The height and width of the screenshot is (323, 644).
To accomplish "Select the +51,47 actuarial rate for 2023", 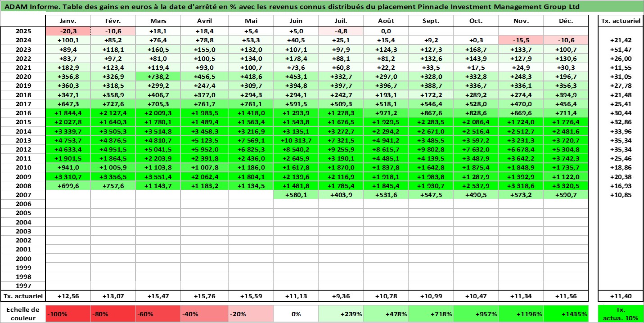I will pyautogui.click(x=621, y=49).
